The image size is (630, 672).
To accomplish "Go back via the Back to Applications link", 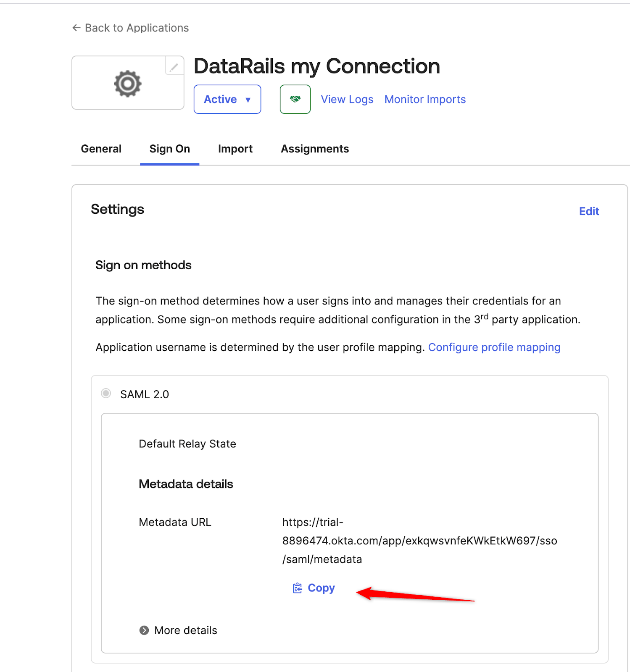I will click(131, 28).
